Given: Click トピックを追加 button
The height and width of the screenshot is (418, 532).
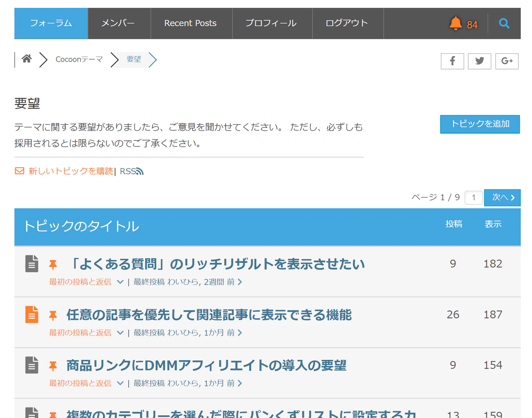Looking at the screenshot, I should [x=480, y=124].
